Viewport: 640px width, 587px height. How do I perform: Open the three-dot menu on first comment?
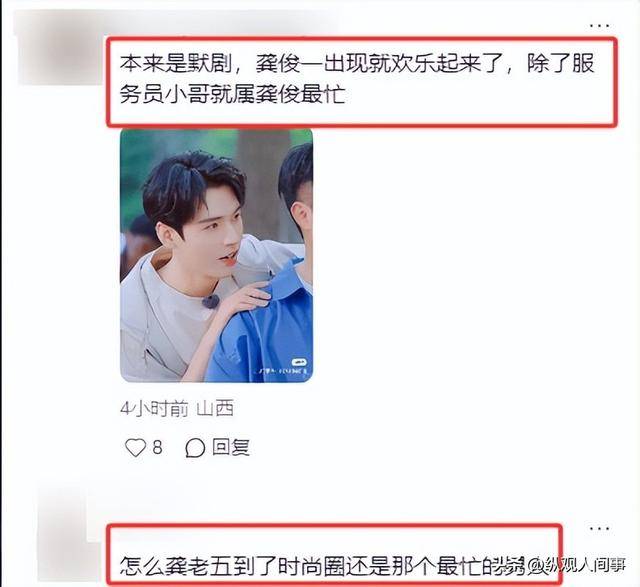click(x=599, y=26)
